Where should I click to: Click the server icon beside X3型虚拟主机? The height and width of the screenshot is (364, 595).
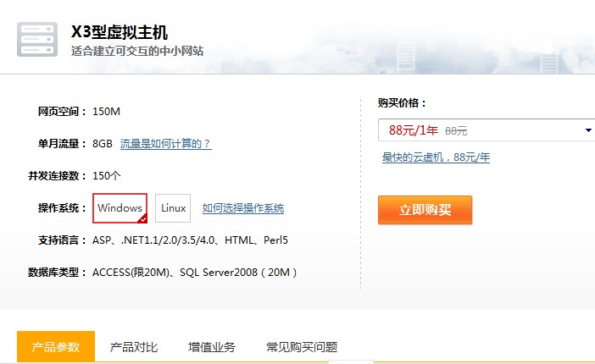[37, 40]
